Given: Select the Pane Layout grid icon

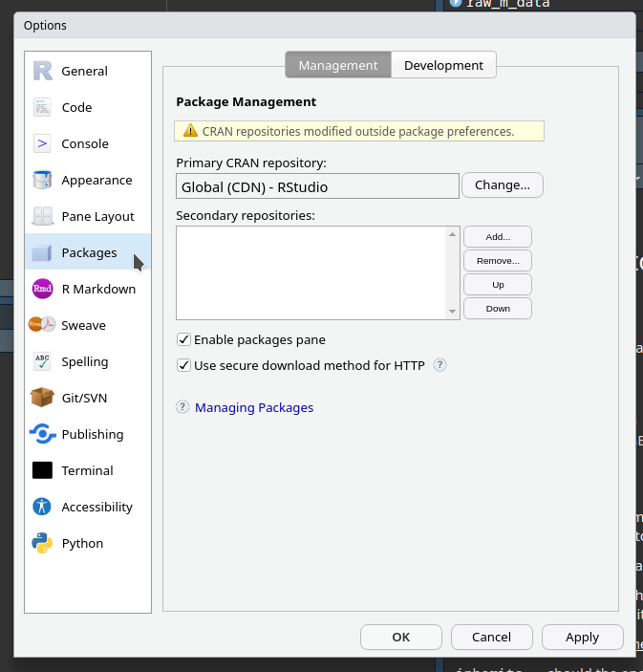Looking at the screenshot, I should (x=42, y=216).
